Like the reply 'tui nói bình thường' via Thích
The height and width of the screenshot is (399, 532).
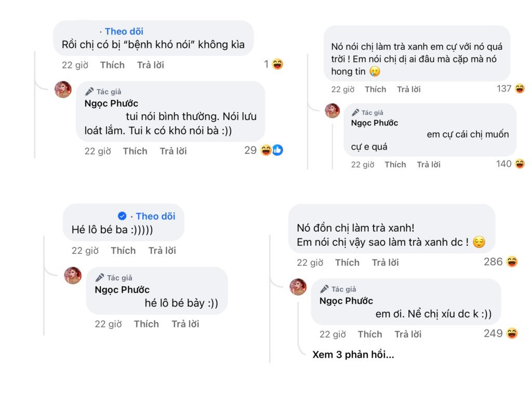coord(135,151)
